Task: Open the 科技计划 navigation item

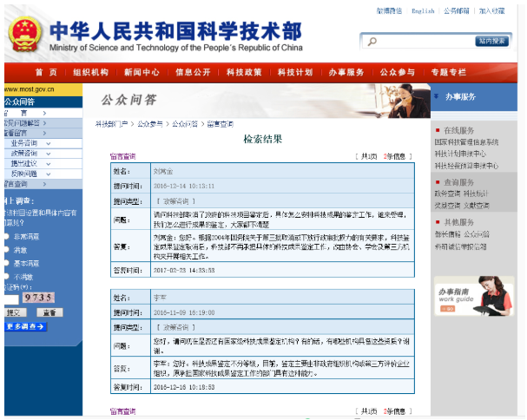Action: [x=295, y=72]
